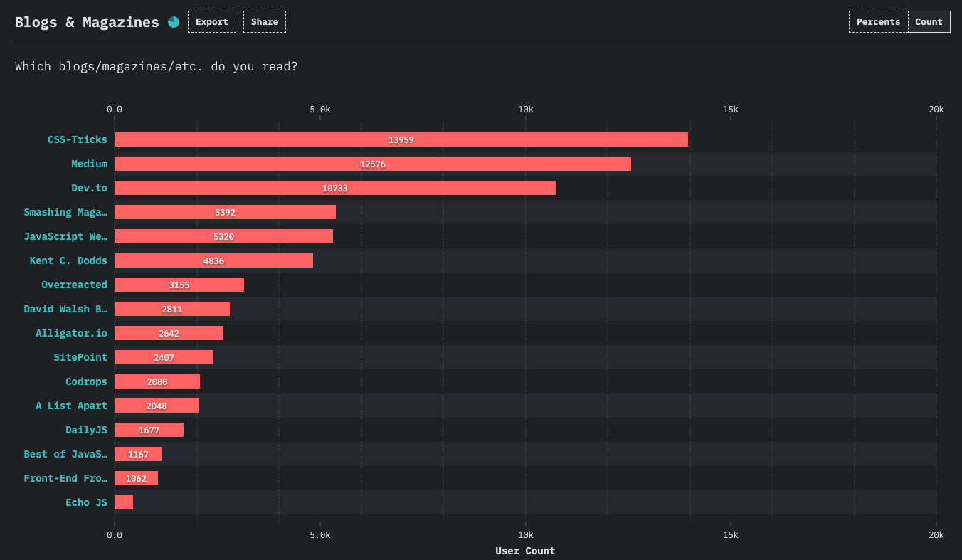Open the Medium label link
Viewport: 962px width, 560px height.
[90, 164]
